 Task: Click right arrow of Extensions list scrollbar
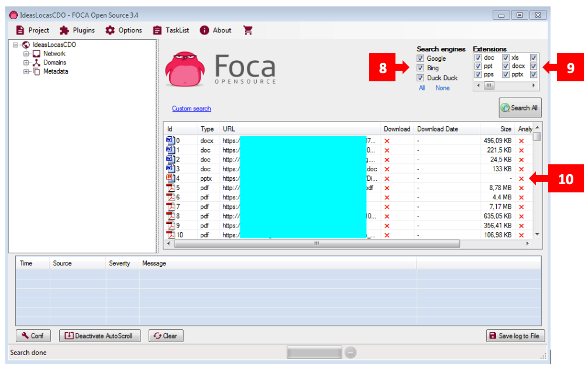[x=534, y=85]
